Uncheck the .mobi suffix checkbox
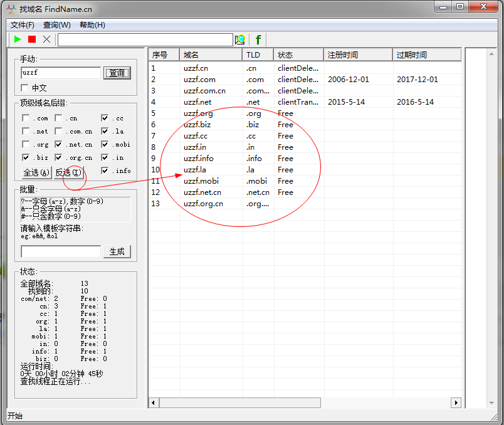 [105, 144]
